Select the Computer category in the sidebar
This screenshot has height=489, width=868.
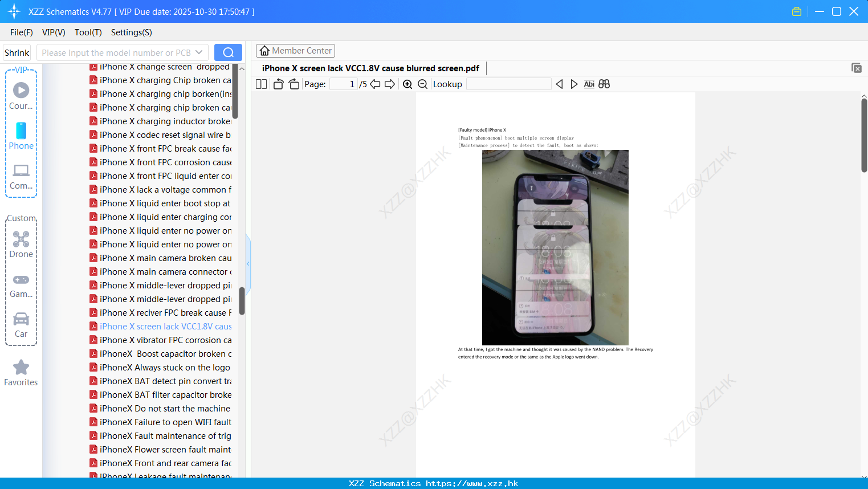click(21, 177)
